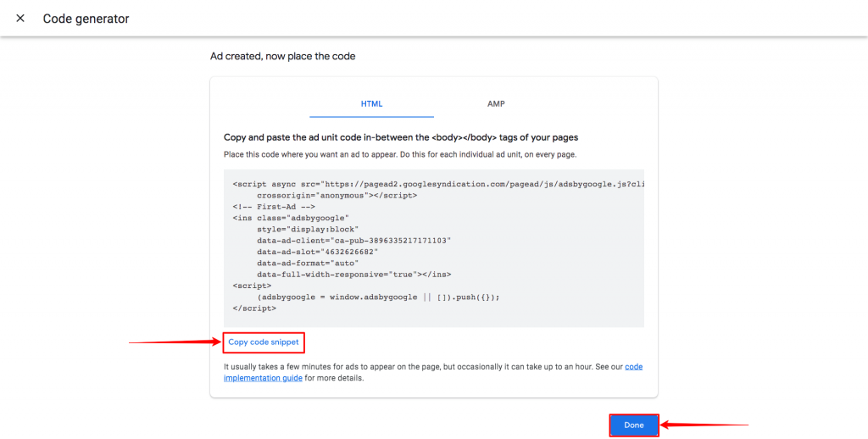
Task: Click the "Ad created, now place the code" heading
Action: point(283,56)
